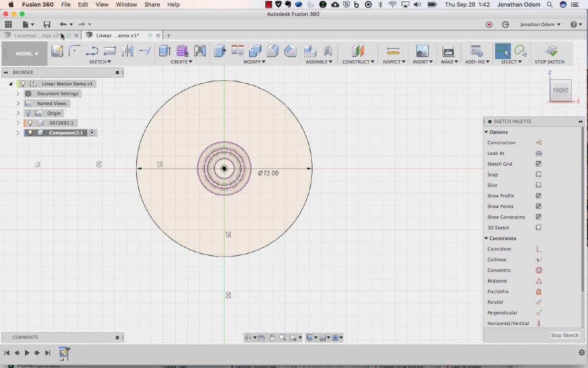Image resolution: width=588 pixels, height=368 pixels.
Task: Choose the Concentric constraint icon
Action: 539,270
